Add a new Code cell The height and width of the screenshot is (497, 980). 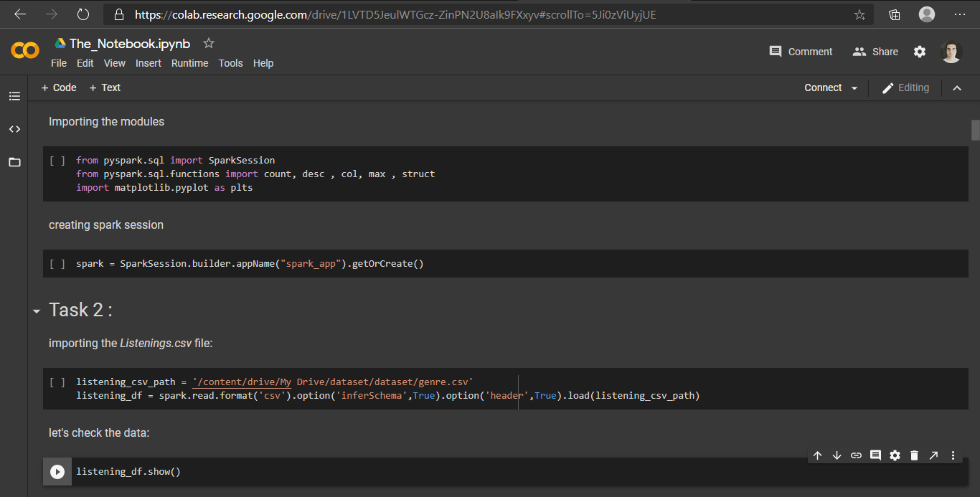pyautogui.click(x=58, y=87)
